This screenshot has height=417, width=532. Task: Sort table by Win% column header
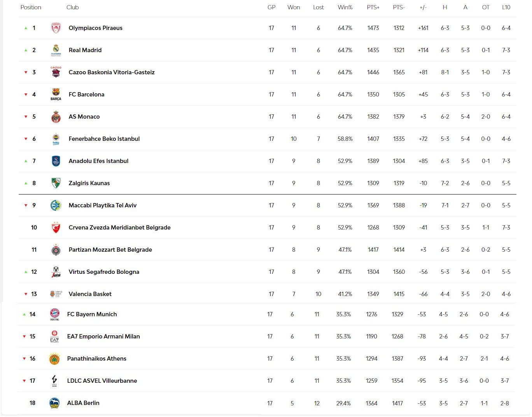(x=345, y=7)
